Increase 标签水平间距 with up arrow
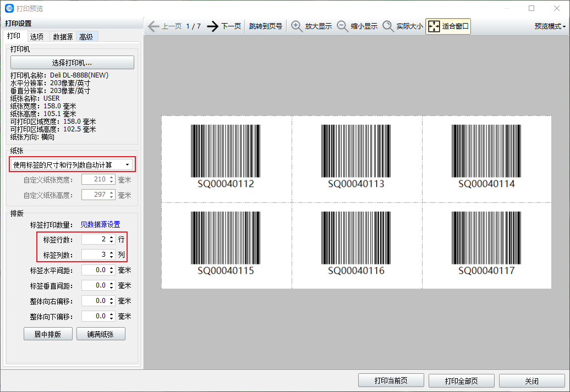The image size is (570, 392). [x=112, y=268]
